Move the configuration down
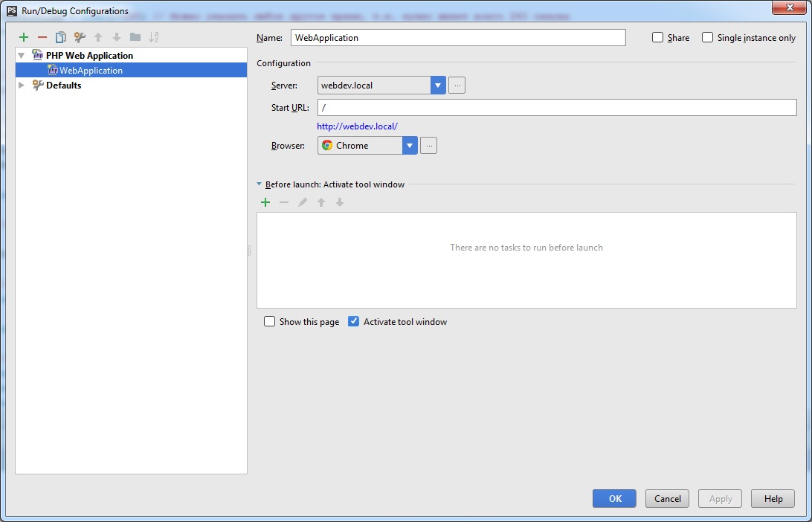Viewport: 812px width, 522px height. click(117, 37)
